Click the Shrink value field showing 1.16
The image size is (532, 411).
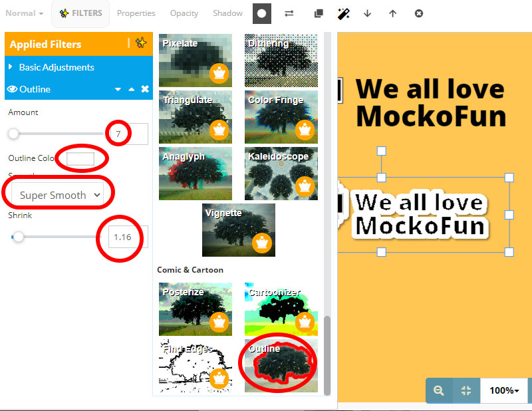[x=128, y=237]
